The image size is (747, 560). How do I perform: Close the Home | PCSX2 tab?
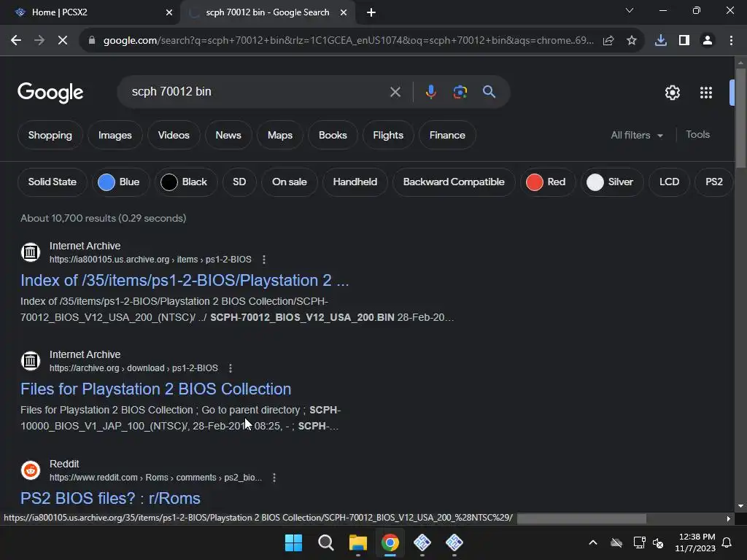point(169,12)
